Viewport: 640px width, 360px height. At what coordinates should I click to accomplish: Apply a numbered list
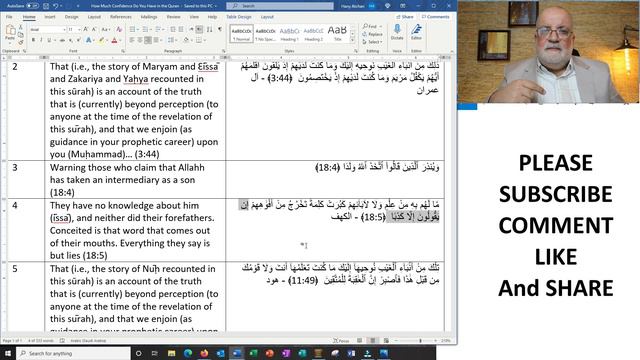[145, 29]
